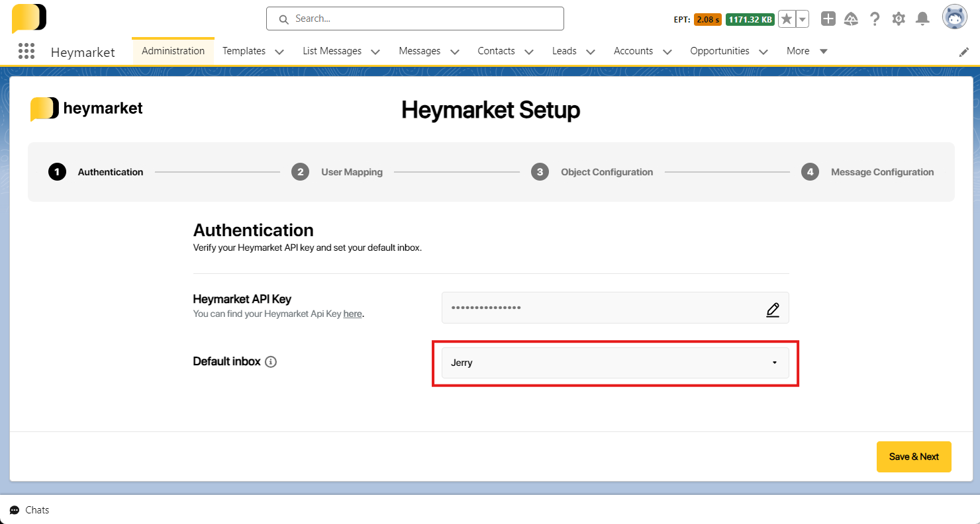Screen dimensions: 980x524
Task: Open the Setup gear icon
Action: point(899,19)
